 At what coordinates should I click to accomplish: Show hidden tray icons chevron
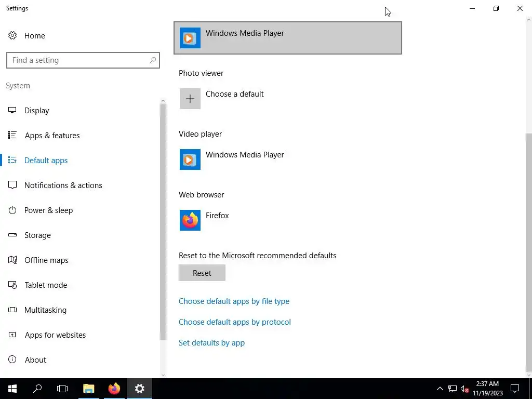click(440, 389)
